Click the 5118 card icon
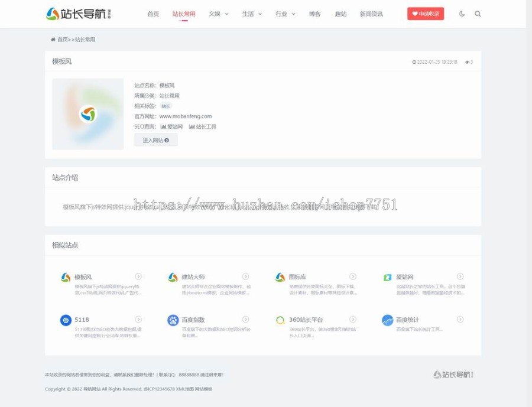Image resolution: width=532 pixels, height=407 pixels. point(66,320)
